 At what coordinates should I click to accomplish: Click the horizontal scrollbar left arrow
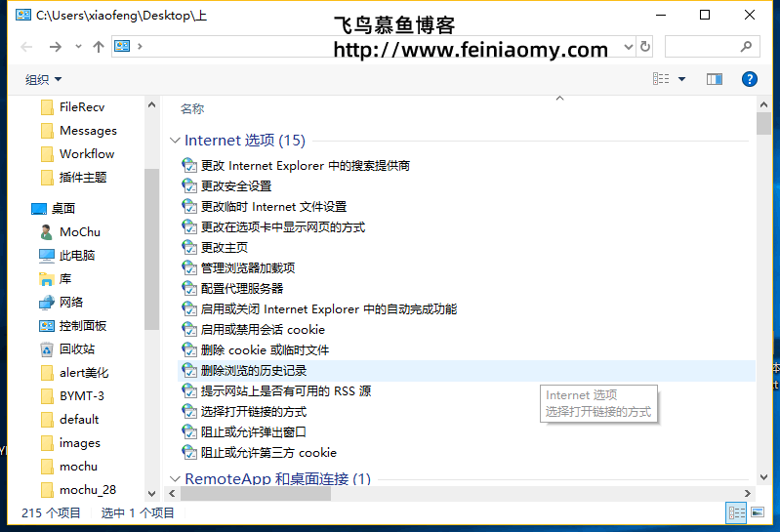coord(172,493)
